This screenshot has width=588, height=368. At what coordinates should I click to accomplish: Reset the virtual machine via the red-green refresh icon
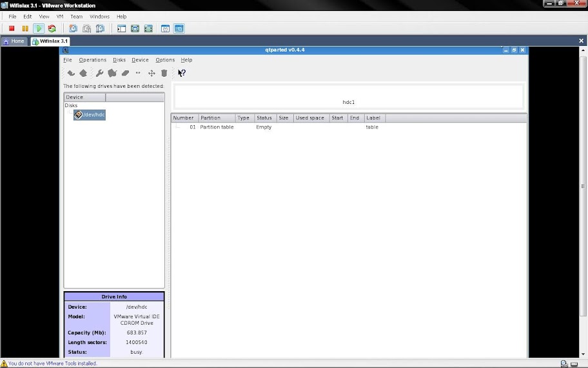tap(52, 28)
